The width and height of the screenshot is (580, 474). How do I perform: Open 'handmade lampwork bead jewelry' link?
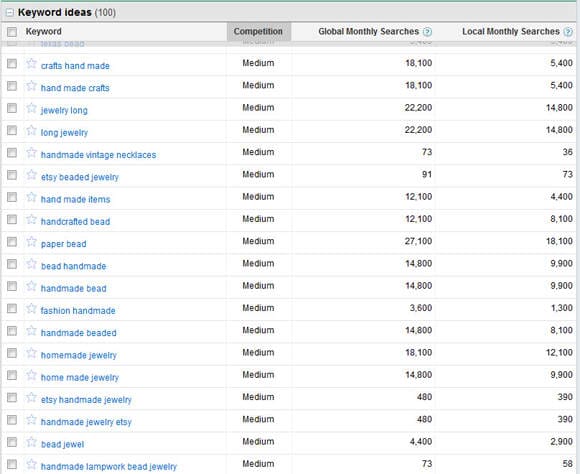[x=109, y=466]
